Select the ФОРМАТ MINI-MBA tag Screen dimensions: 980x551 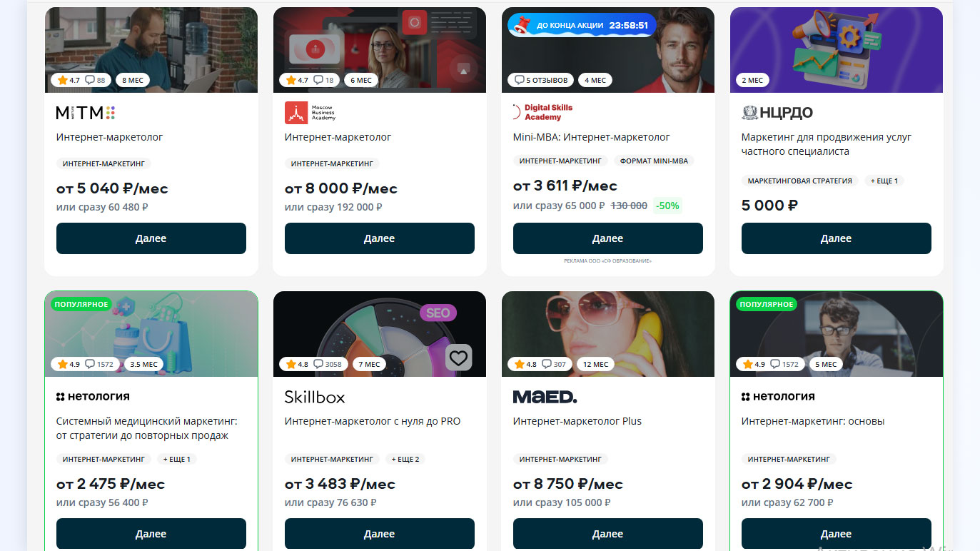point(654,161)
